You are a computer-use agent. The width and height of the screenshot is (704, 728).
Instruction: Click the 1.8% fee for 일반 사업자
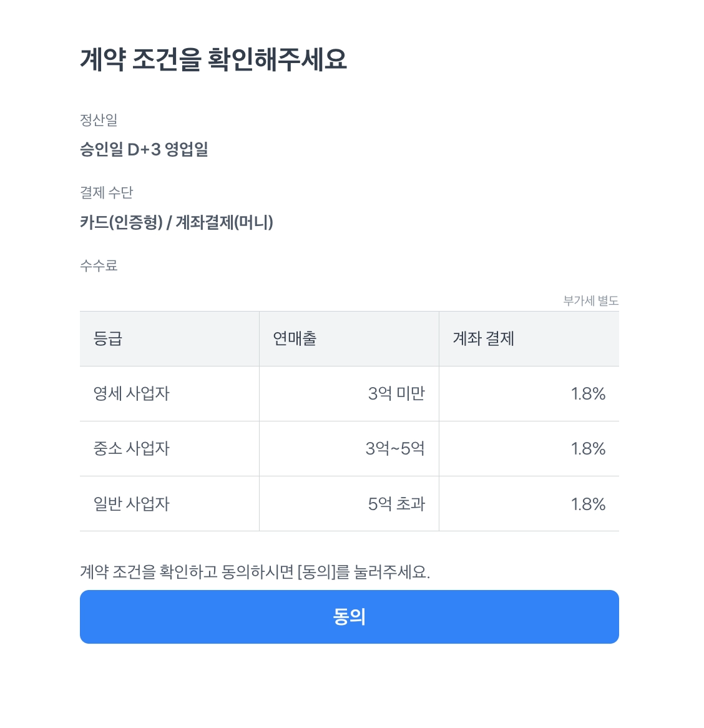point(588,504)
